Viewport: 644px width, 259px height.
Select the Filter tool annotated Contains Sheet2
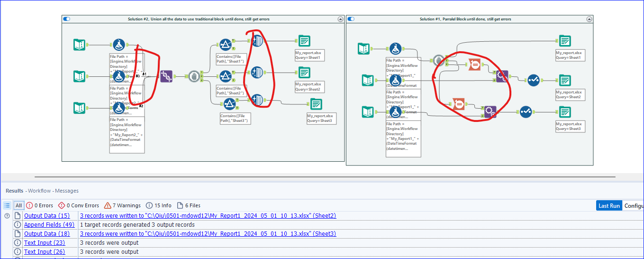pyautogui.click(x=226, y=76)
